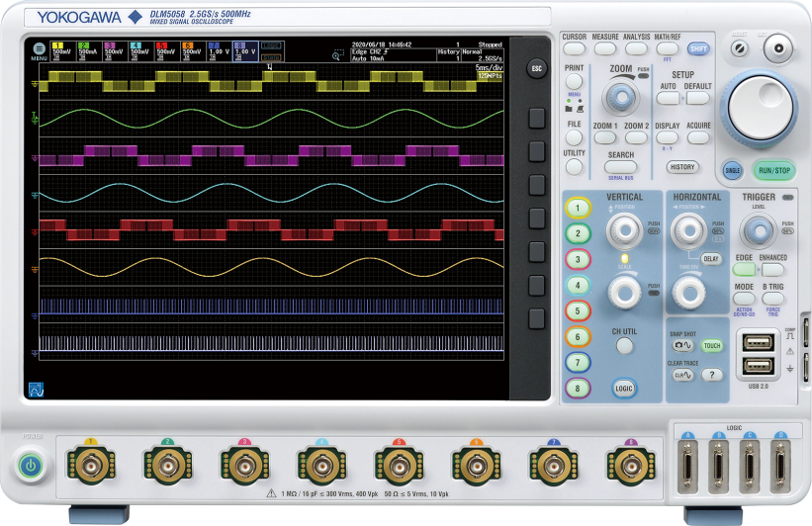Open the MEASURE menu
This screenshot has height=526, width=812.
(605, 47)
